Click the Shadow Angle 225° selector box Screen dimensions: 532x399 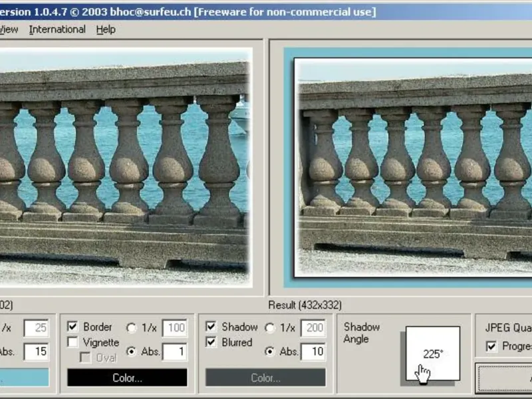[x=433, y=354]
